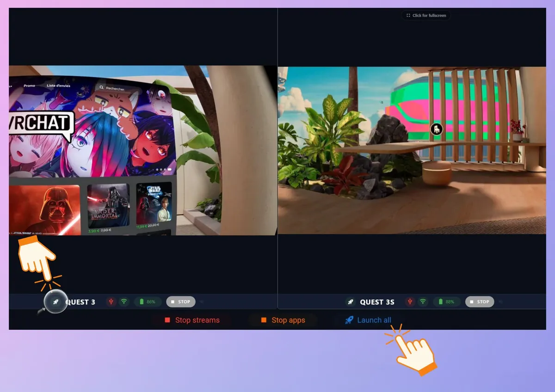Click Launch all button

(368, 320)
